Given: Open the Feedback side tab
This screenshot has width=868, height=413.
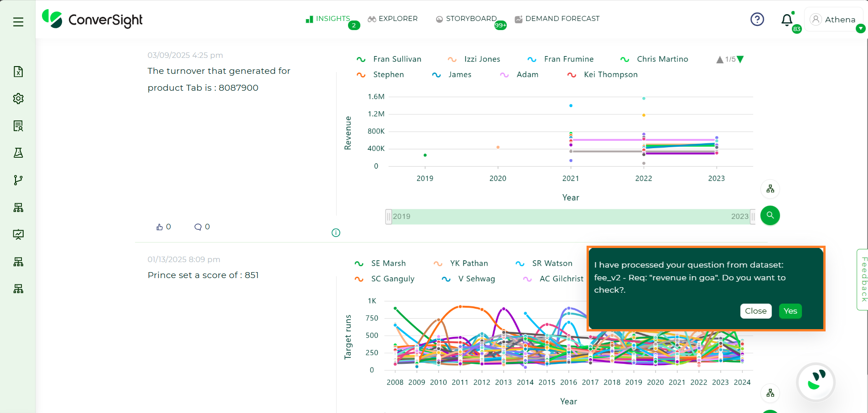Looking at the screenshot, I should [863, 279].
